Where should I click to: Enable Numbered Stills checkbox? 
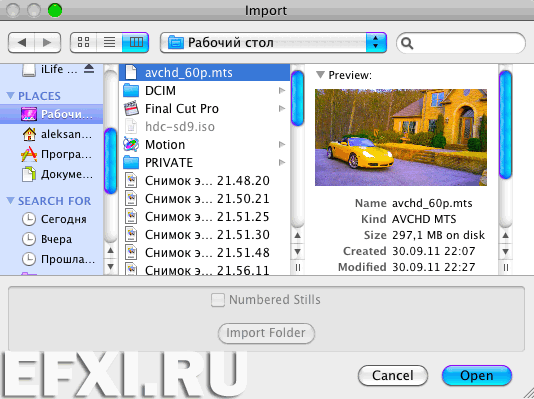point(218,300)
